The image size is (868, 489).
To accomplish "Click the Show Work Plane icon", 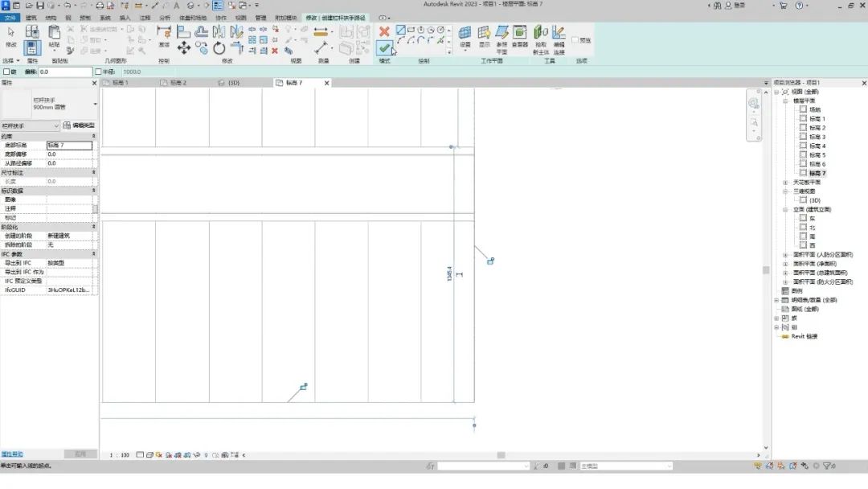I will coord(484,33).
